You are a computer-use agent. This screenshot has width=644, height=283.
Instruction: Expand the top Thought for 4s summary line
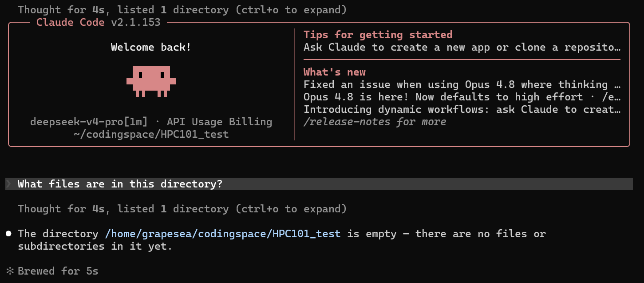click(x=182, y=9)
